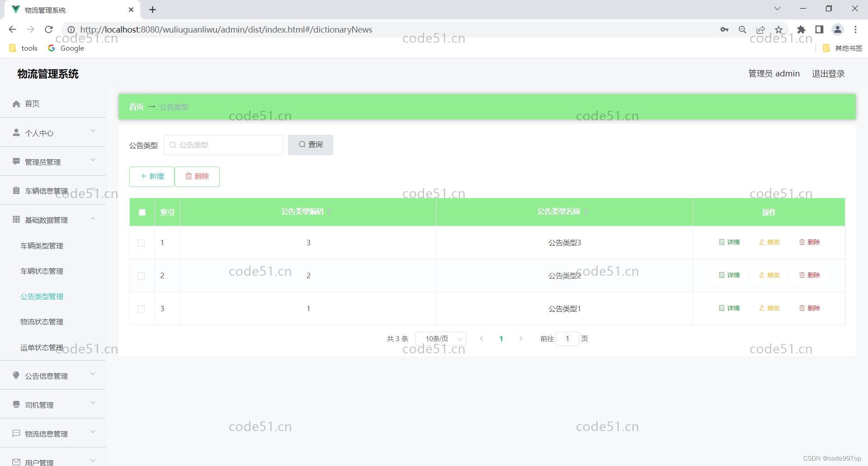Screen dimensions: 868x466
Task: Check the checkbox for row 公告类型2
Action: [141, 276]
